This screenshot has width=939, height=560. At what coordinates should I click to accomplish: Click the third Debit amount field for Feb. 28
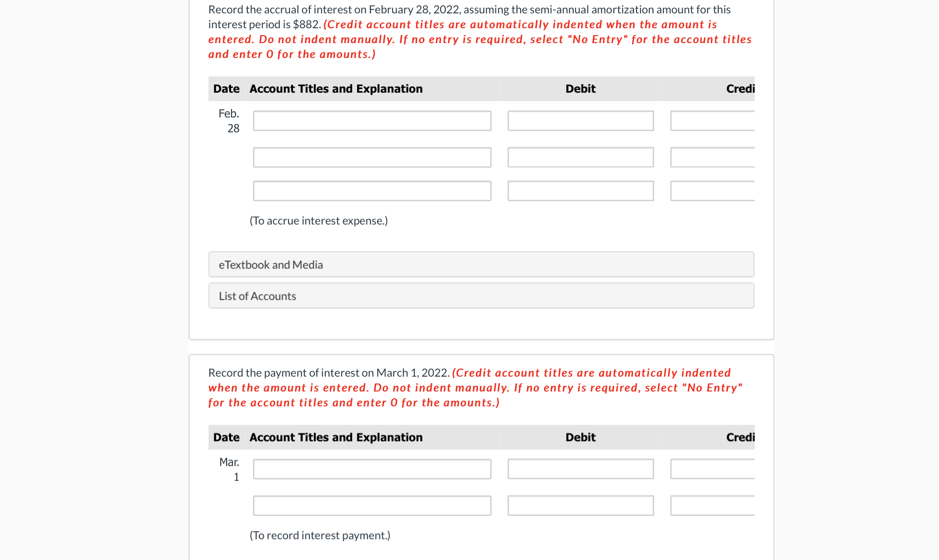click(580, 190)
